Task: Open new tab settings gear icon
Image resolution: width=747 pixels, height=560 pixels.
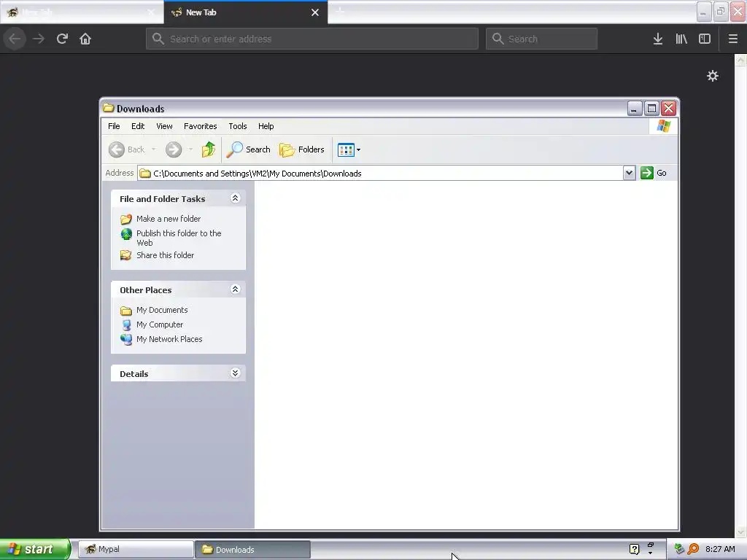Action: 712,76
